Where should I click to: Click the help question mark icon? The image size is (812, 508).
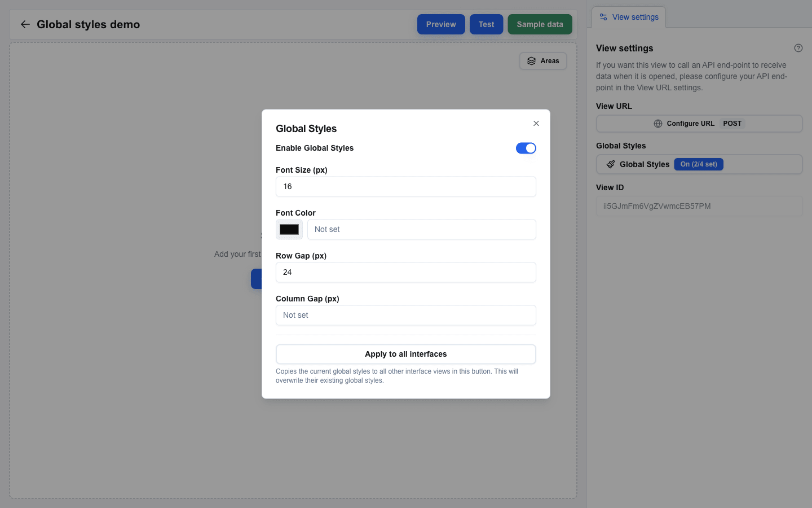coord(798,48)
